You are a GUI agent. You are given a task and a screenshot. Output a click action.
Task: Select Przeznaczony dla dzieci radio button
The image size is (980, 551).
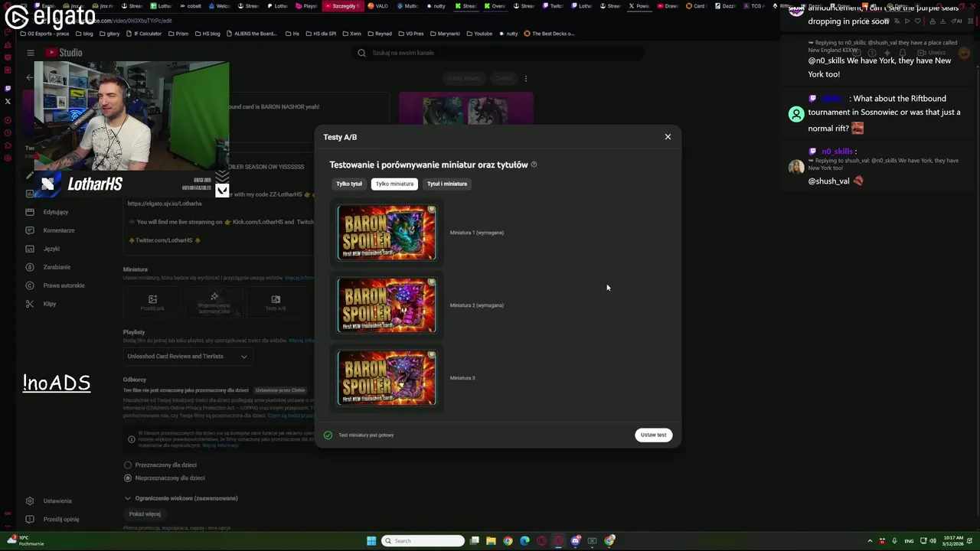pos(128,465)
